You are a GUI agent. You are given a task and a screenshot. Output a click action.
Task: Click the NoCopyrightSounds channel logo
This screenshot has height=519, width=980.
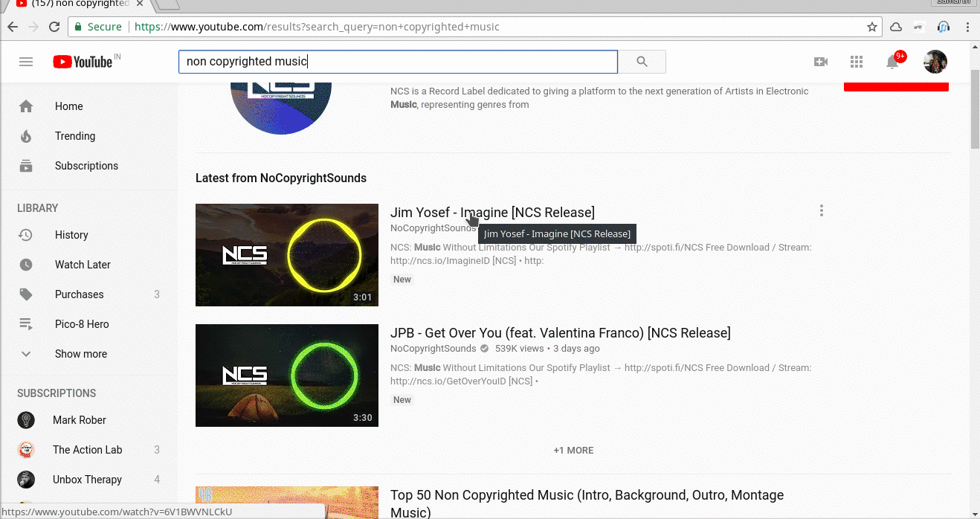[281, 108]
